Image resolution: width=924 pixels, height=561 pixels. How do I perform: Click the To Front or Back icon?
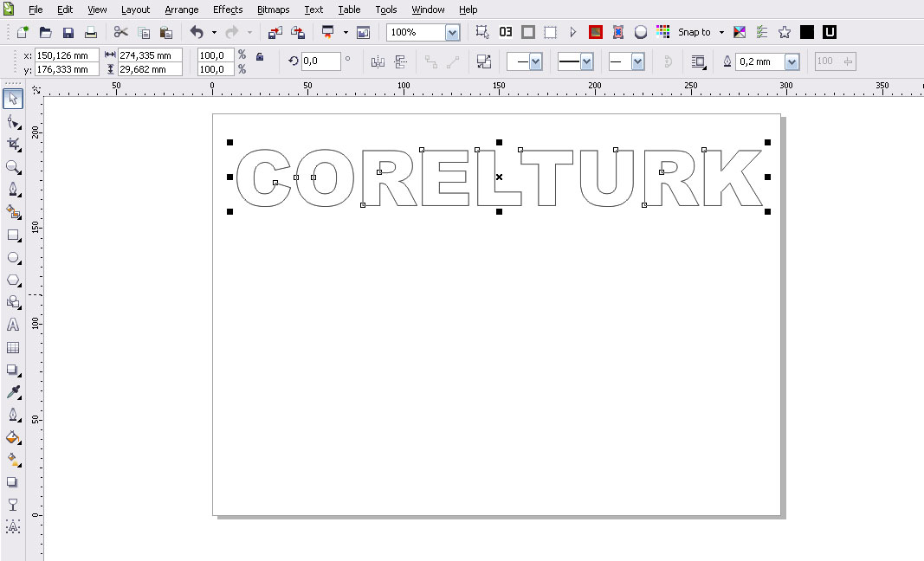(484, 61)
